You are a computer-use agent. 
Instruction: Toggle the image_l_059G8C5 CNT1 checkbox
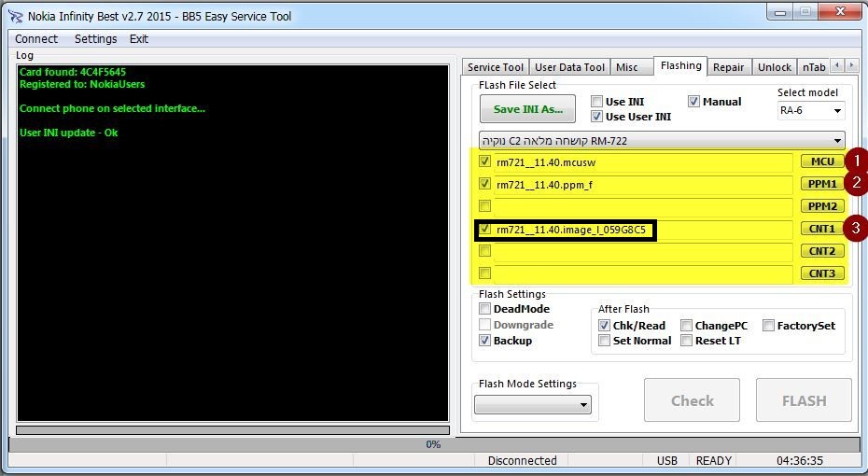485,229
